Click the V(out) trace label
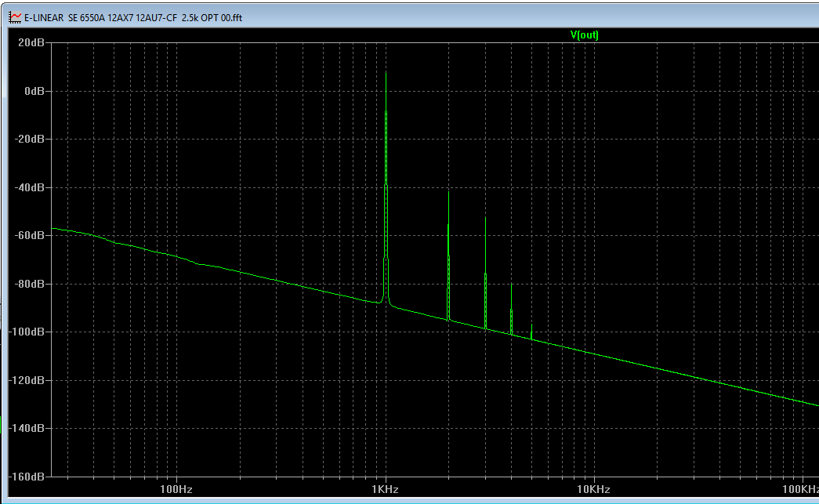Screen dimensions: 819x504 [x=585, y=35]
